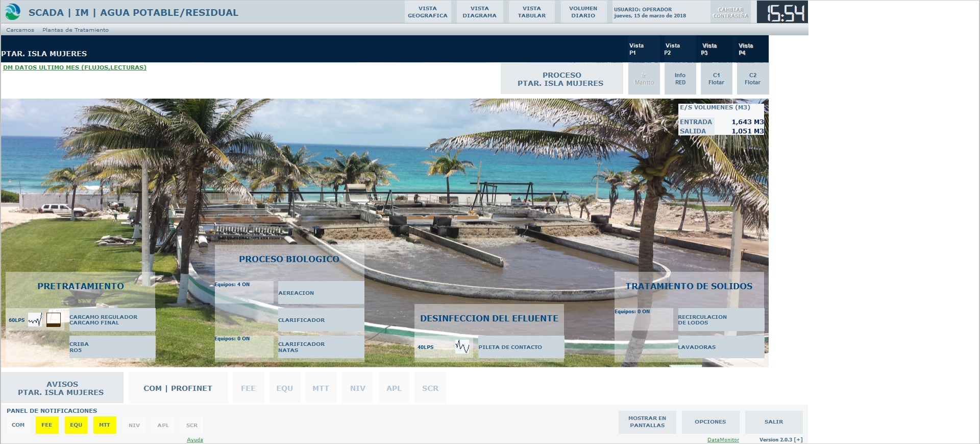Switch to Vista Geografica
Screen dimensions: 980x444
click(428, 12)
